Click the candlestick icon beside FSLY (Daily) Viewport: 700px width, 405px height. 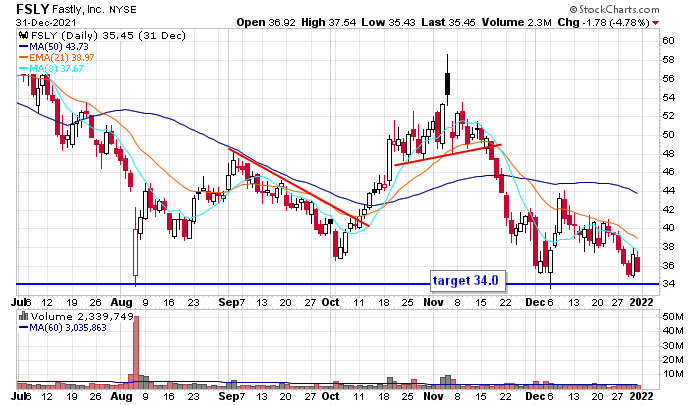point(23,36)
